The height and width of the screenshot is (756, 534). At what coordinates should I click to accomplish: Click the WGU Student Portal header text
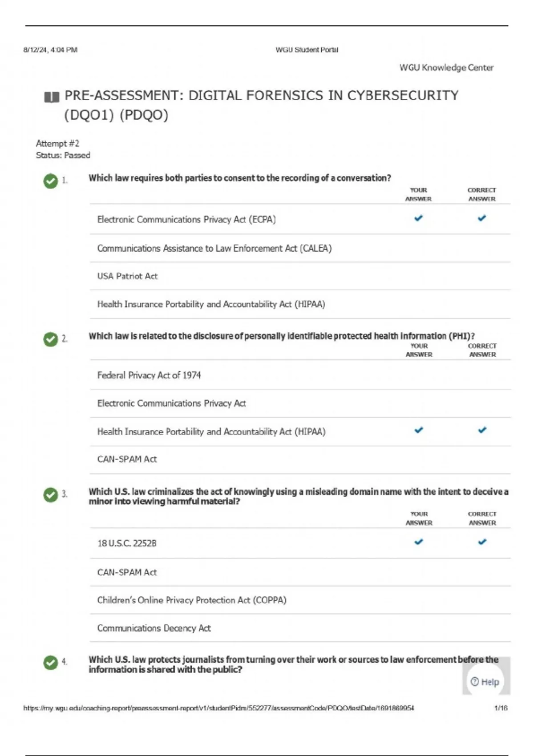point(307,50)
